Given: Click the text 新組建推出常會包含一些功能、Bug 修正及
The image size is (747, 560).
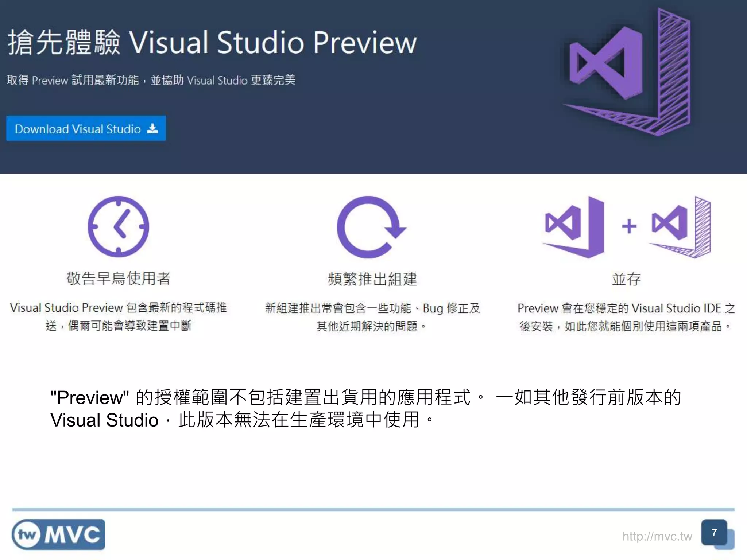Looking at the screenshot, I should [x=372, y=308].
